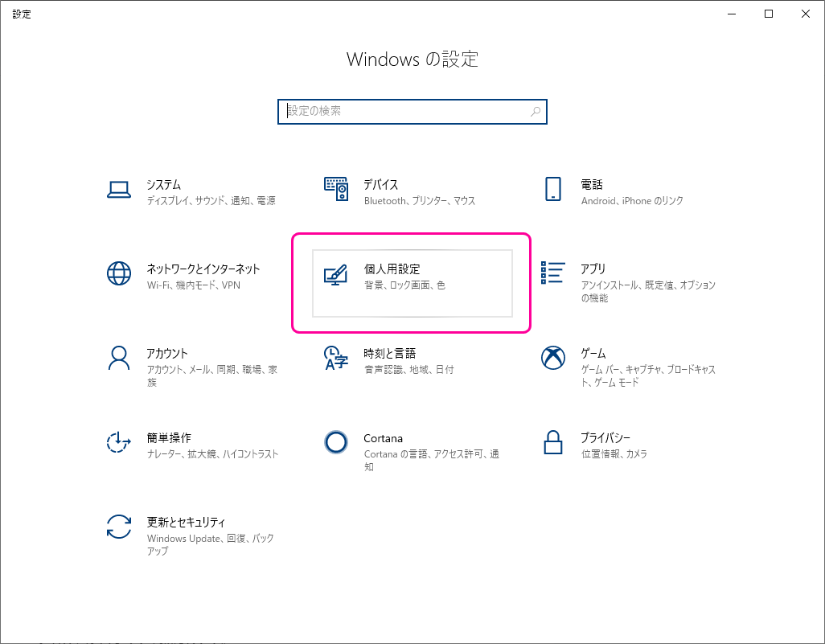
Task: Click the Wi-Fi、機内モード、VPN description
Action: (194, 285)
